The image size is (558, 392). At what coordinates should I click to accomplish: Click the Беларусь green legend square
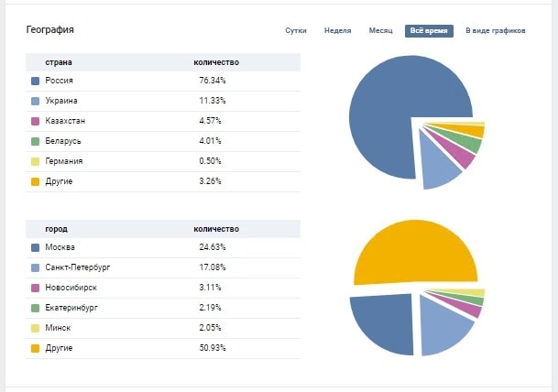coord(35,142)
